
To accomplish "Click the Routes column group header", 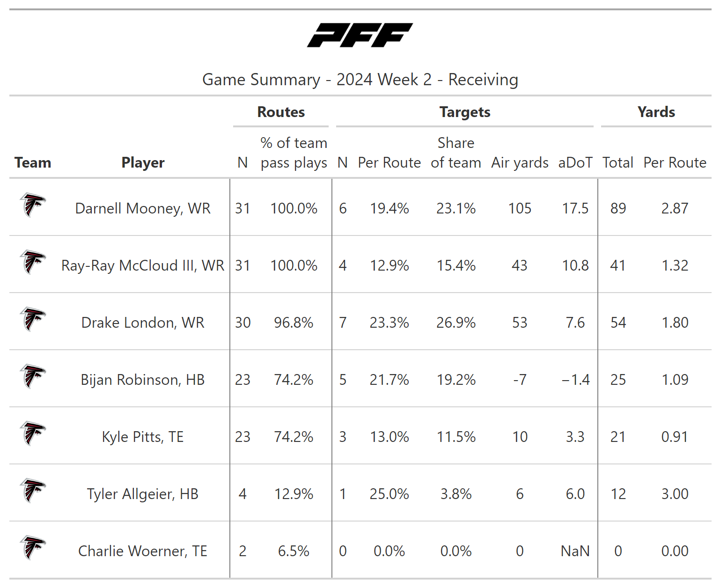I will click(281, 112).
